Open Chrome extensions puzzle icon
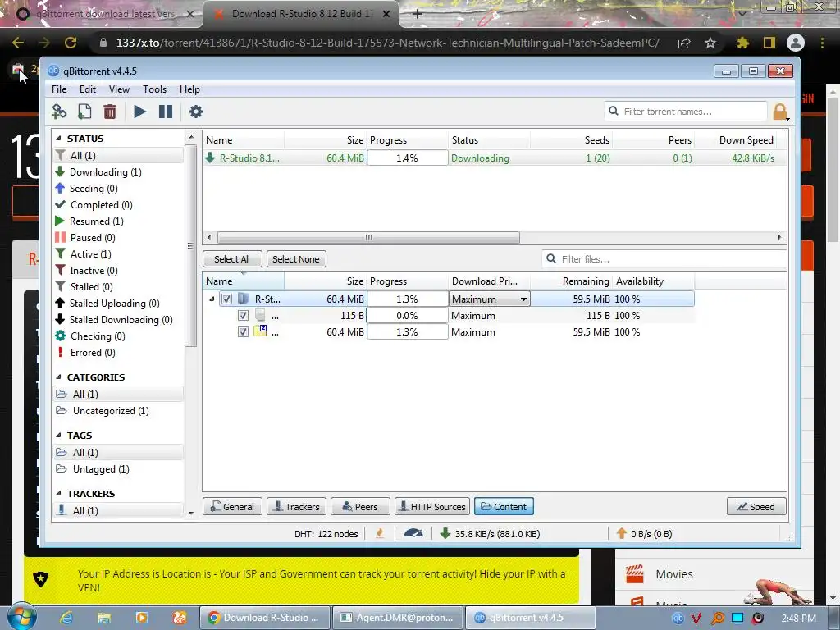Image resolution: width=840 pixels, height=630 pixels. click(x=743, y=43)
